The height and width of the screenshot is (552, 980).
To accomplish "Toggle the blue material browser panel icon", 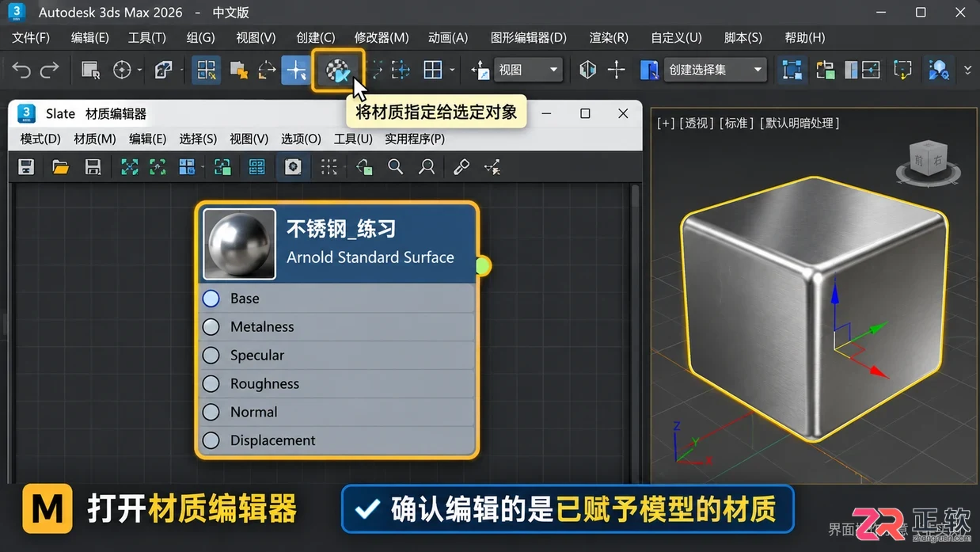I will click(256, 167).
